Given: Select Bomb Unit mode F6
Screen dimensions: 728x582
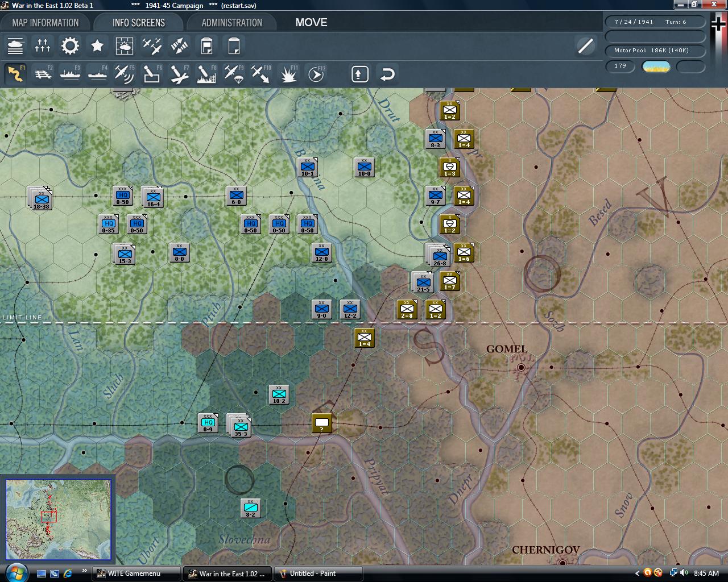Looking at the screenshot, I should (152, 74).
